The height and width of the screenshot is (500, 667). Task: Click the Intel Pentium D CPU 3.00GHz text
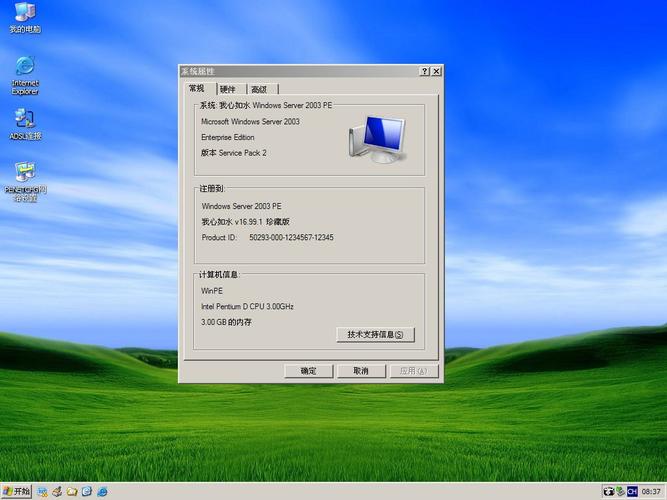[x=247, y=306]
